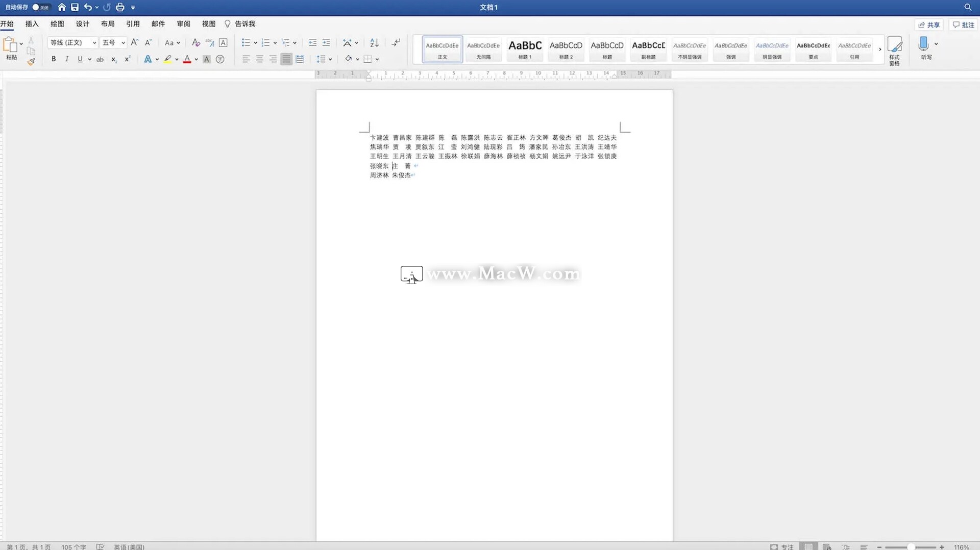Click the 批注 comments button
This screenshot has width=980, height=550.
pos(964,24)
